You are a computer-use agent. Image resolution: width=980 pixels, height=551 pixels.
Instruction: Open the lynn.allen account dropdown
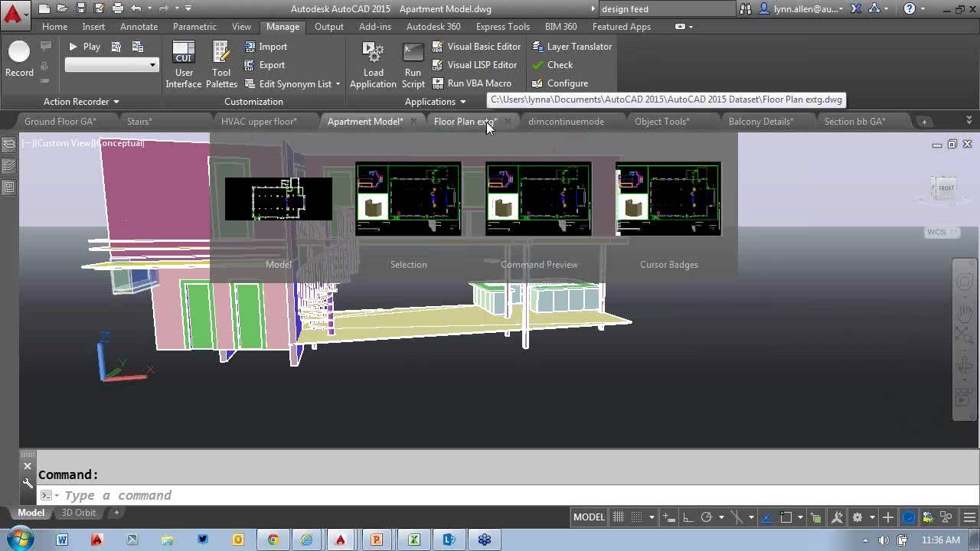coord(801,9)
